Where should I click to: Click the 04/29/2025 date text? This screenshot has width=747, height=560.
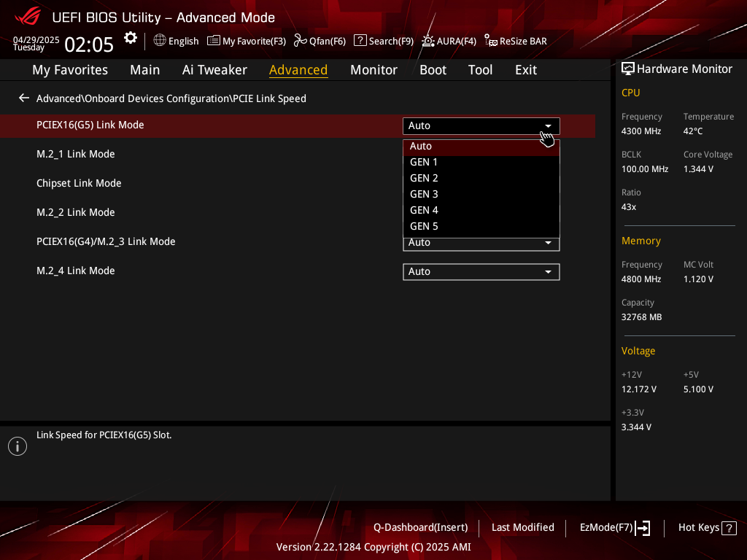point(36,39)
